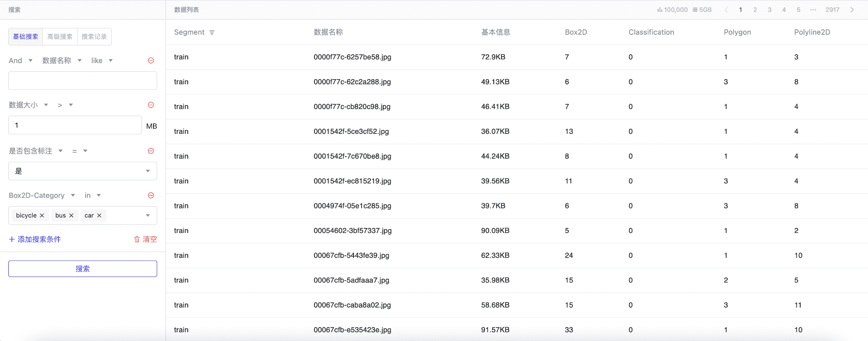868x341 pixels.
Task: Select row 0000f77c-62c2a288.jpg
Action: tap(517, 82)
